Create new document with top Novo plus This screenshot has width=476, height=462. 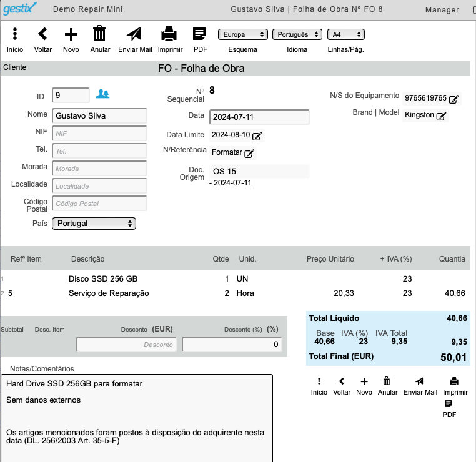(71, 34)
